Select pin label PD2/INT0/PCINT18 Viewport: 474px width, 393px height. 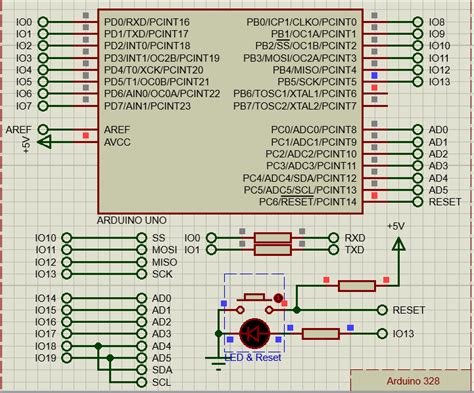point(147,46)
